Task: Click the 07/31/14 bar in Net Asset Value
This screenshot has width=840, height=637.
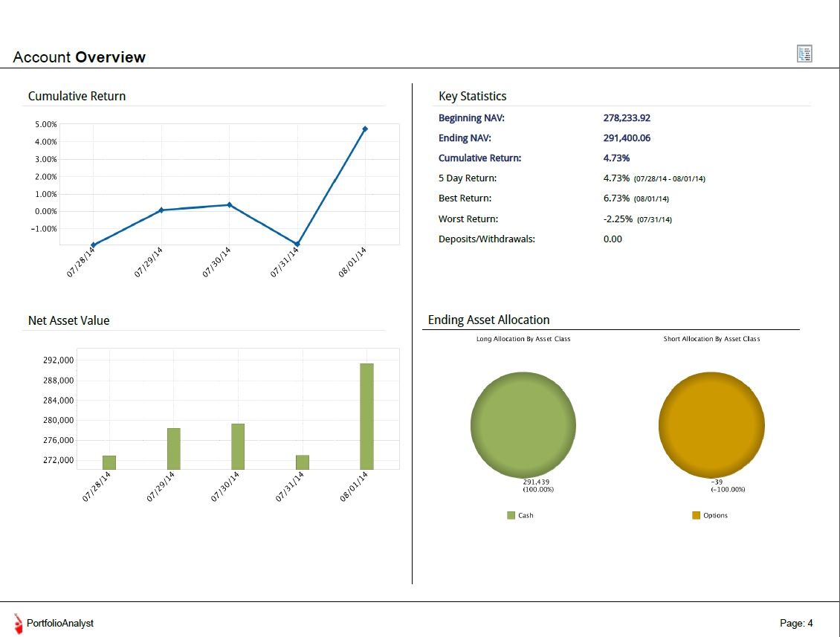Action: point(303,462)
